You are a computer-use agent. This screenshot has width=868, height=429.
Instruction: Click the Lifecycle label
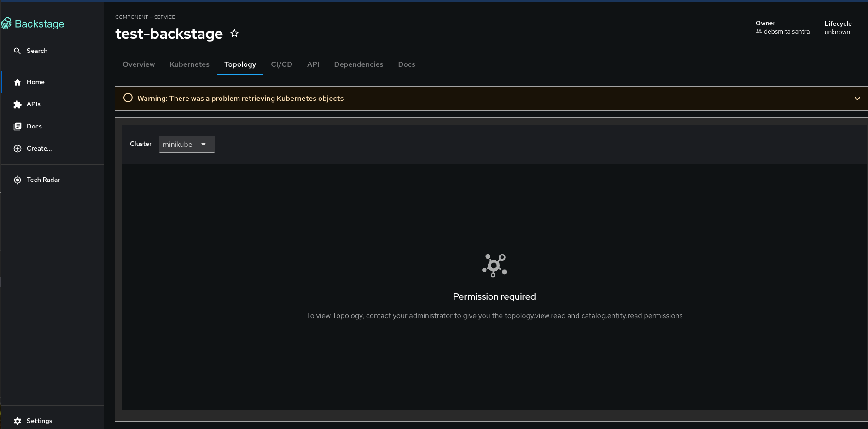(x=838, y=24)
